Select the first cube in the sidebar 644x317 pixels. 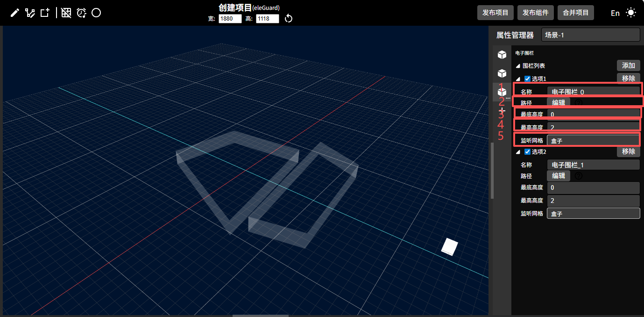pyautogui.click(x=502, y=55)
